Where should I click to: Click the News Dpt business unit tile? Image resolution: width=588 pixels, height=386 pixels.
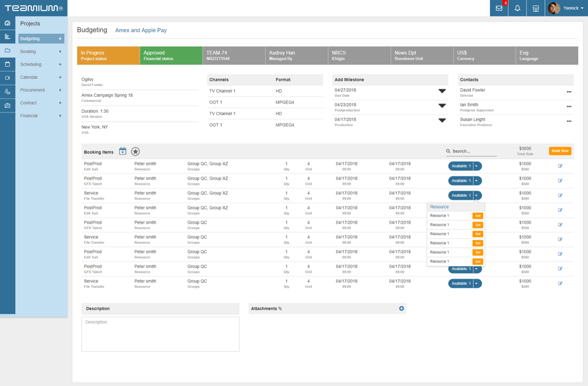[x=422, y=56]
